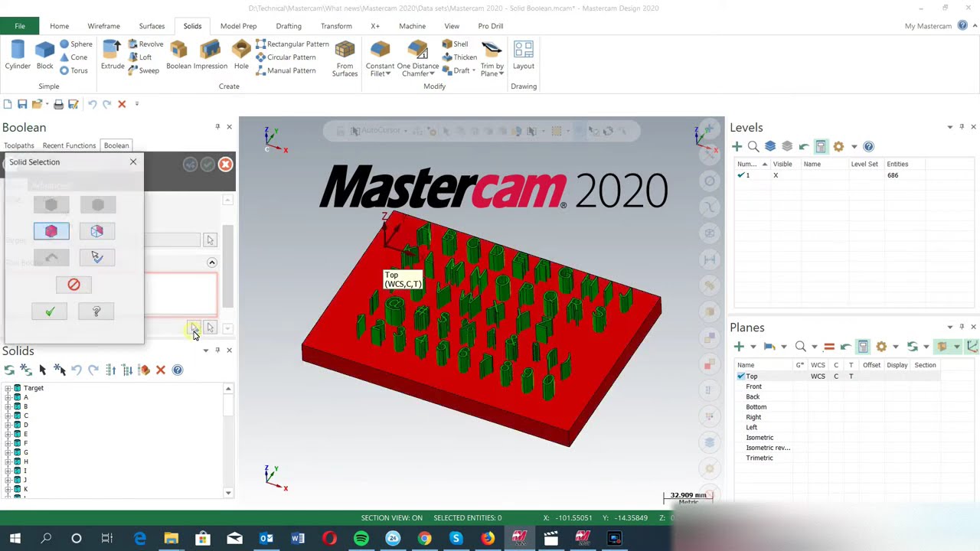Open Solids manager help icon
Screen dimensions: 980x551
(x=178, y=370)
